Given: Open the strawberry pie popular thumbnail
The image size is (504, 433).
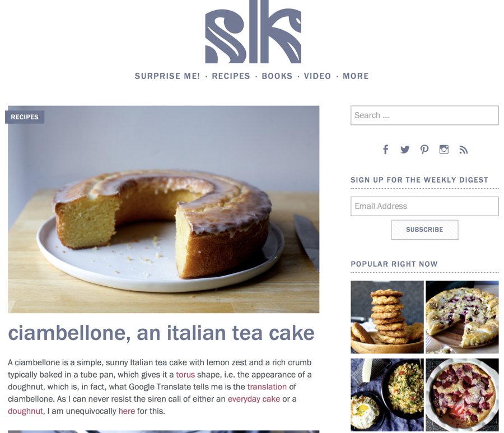Looking at the screenshot, I should tap(462, 395).
